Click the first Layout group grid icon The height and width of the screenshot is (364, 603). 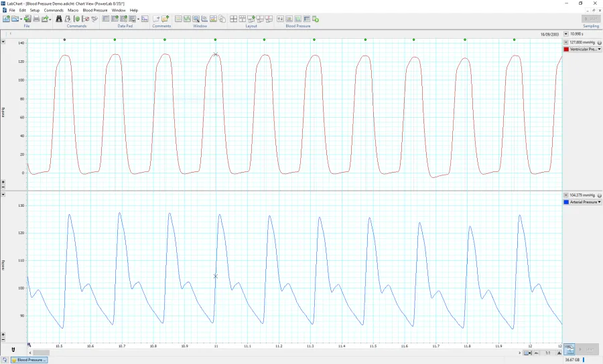click(x=233, y=19)
